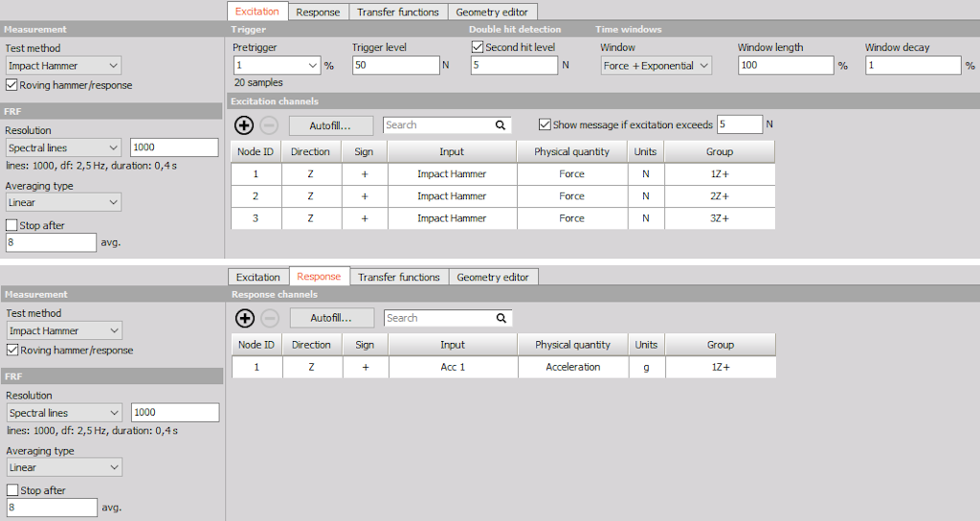Image resolution: width=980 pixels, height=521 pixels.
Task: Click the Window length field showing 100
Action: [x=786, y=65]
